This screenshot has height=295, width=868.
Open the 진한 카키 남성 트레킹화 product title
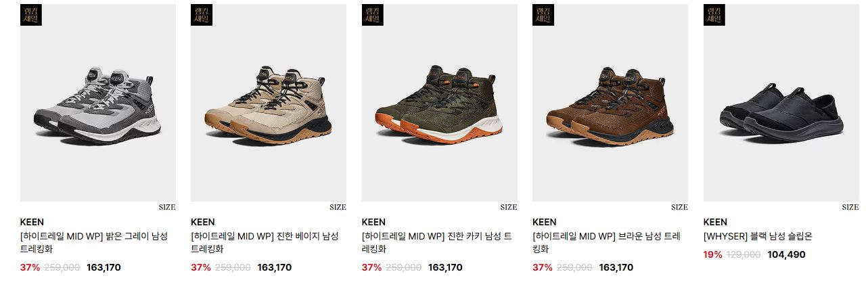coord(437,242)
